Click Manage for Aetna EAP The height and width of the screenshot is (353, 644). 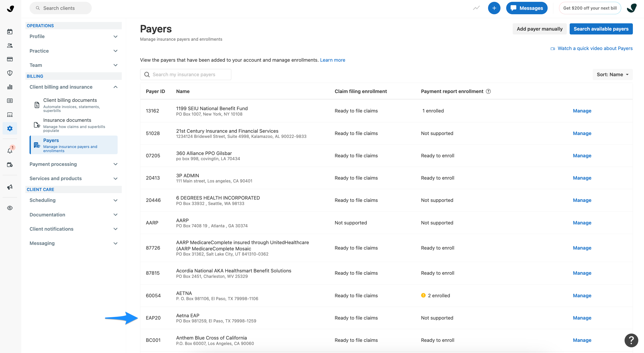tap(582, 318)
